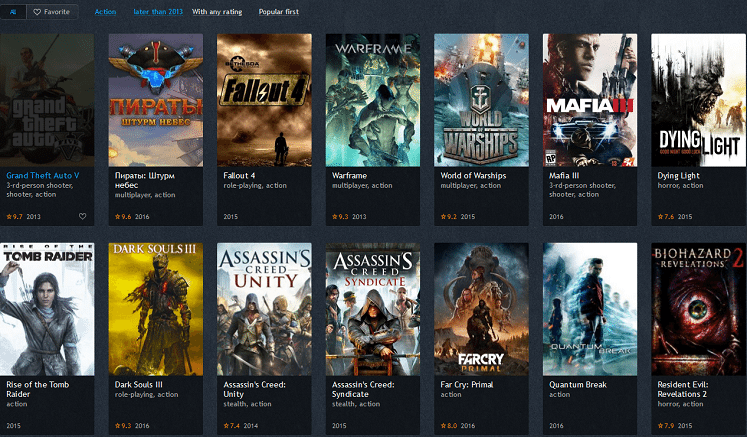
Task: Click the Fallout 4 cover image
Action: tap(264, 100)
